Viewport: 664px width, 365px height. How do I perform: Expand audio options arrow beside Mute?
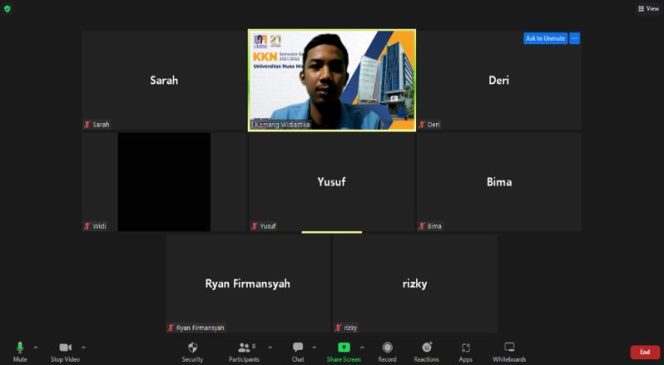click(x=36, y=348)
